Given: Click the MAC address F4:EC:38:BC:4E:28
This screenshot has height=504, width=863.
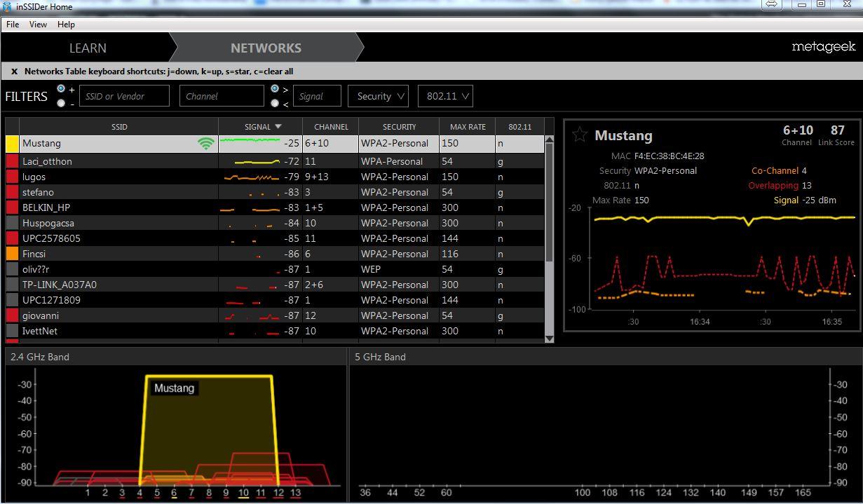Looking at the screenshot, I should coord(670,156).
